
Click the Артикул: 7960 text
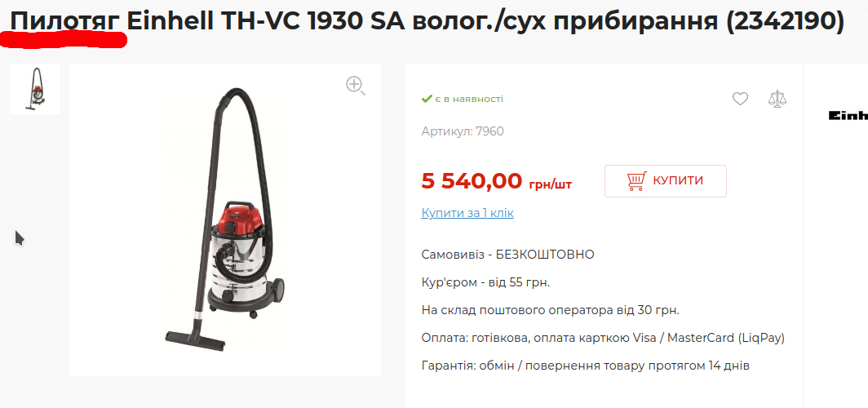[x=463, y=131]
